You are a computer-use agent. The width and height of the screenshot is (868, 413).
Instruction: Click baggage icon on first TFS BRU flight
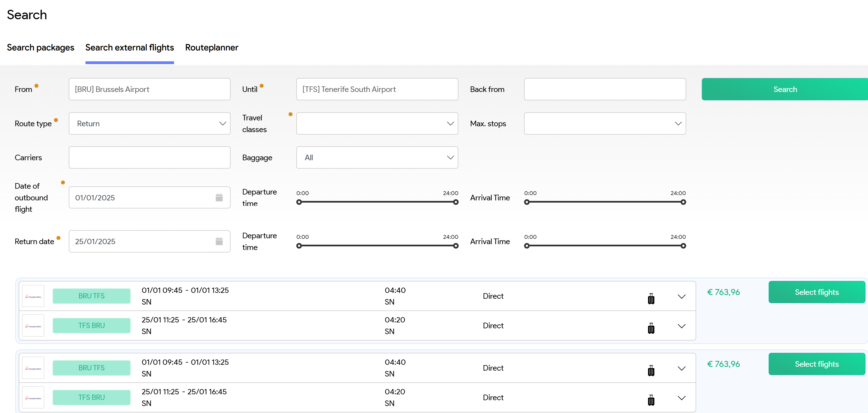651,328
